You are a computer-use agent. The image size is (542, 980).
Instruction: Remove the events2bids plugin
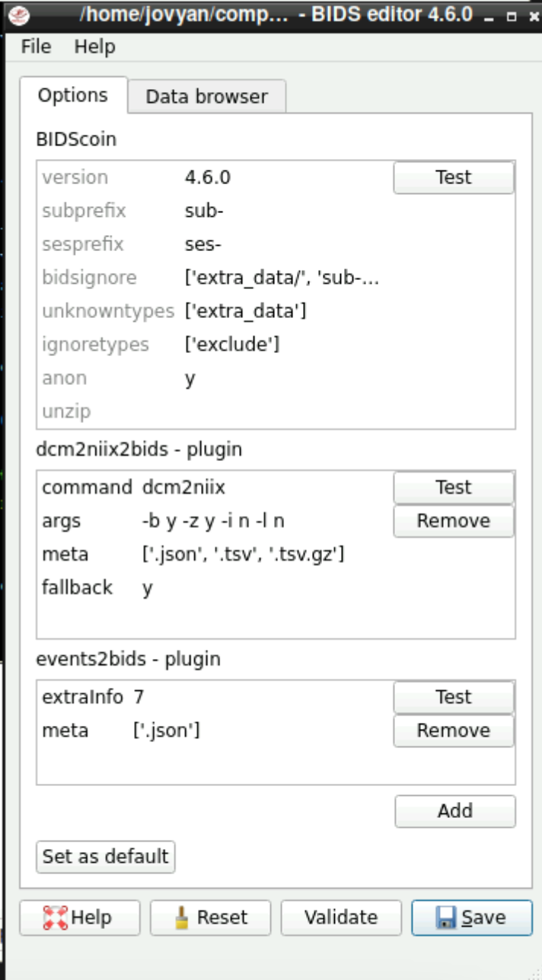pos(454,730)
